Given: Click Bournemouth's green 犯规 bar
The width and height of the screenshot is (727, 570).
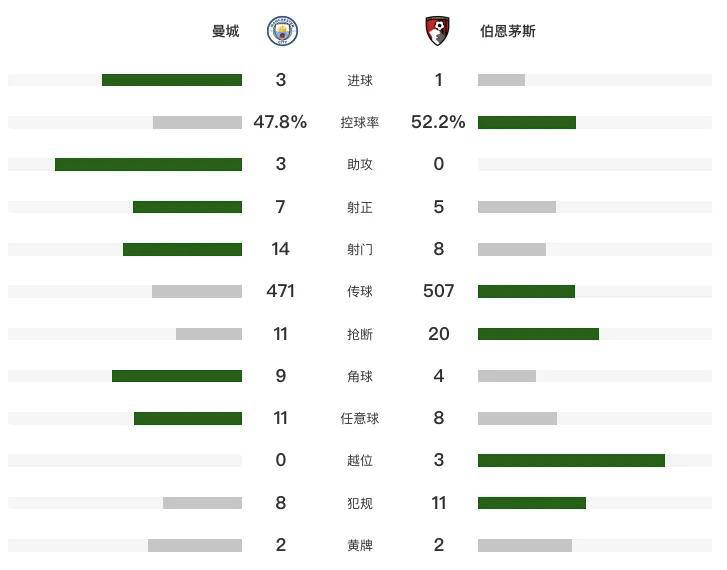Looking at the screenshot, I should [532, 503].
